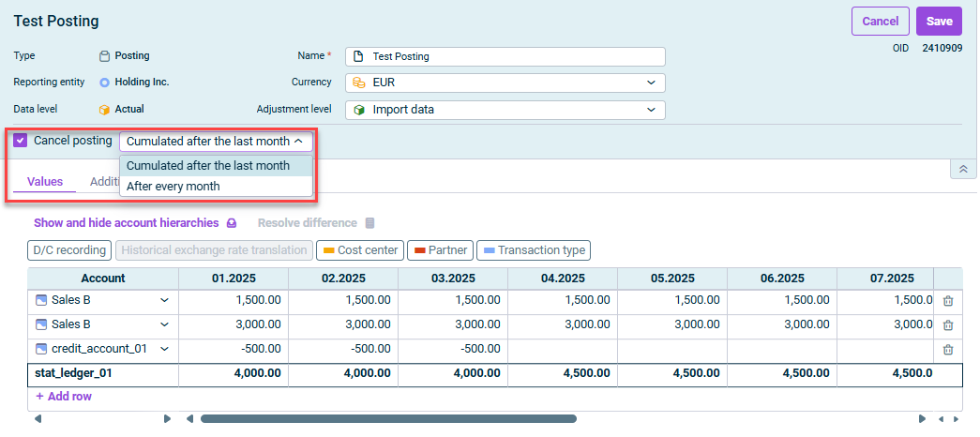
Task: Toggle the Cost center dimension
Action: 360,250
